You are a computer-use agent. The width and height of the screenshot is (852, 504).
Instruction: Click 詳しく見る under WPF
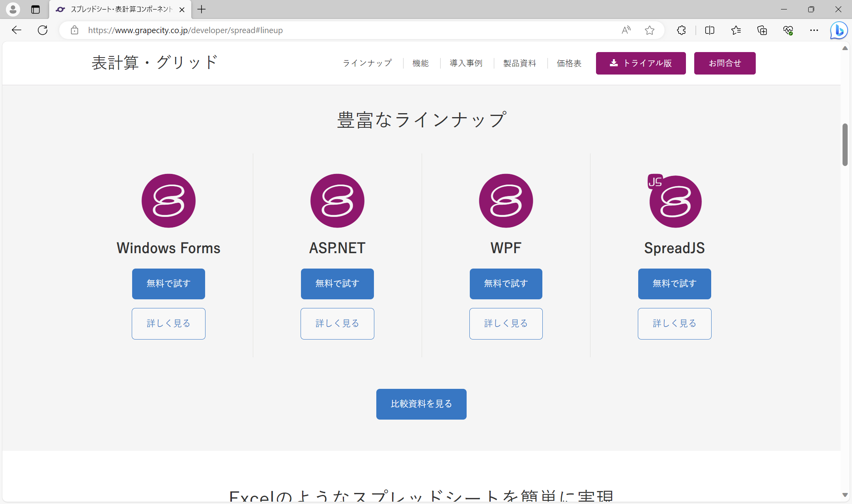[506, 324]
